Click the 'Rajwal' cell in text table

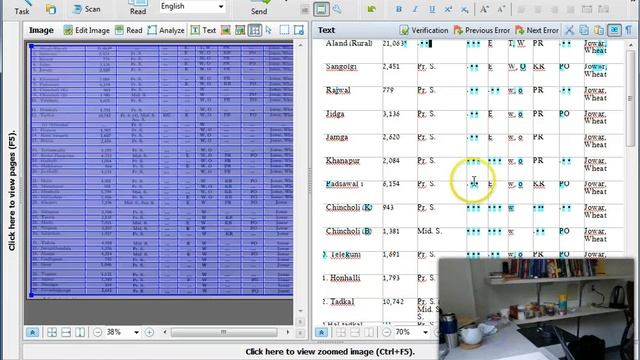tap(338, 90)
